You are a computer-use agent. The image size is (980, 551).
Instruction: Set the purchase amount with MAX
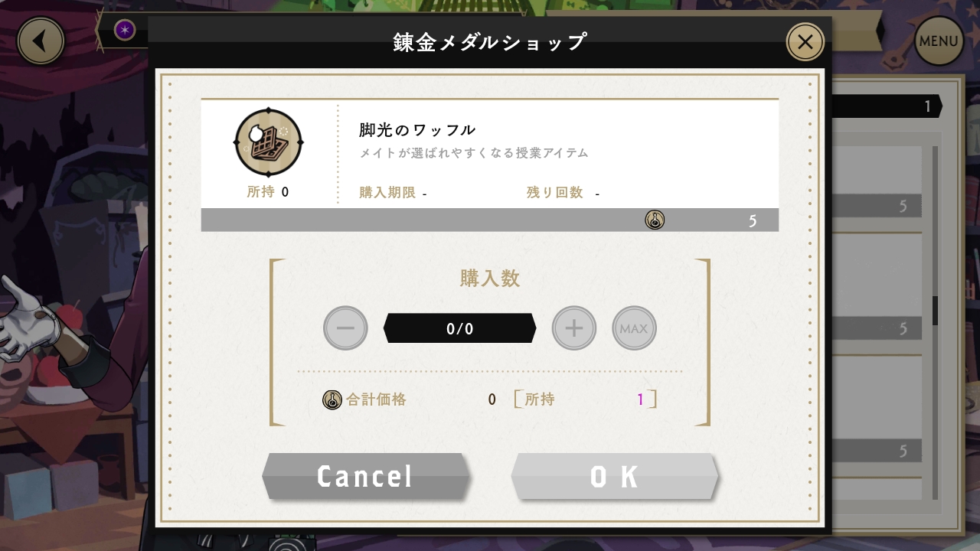634,328
